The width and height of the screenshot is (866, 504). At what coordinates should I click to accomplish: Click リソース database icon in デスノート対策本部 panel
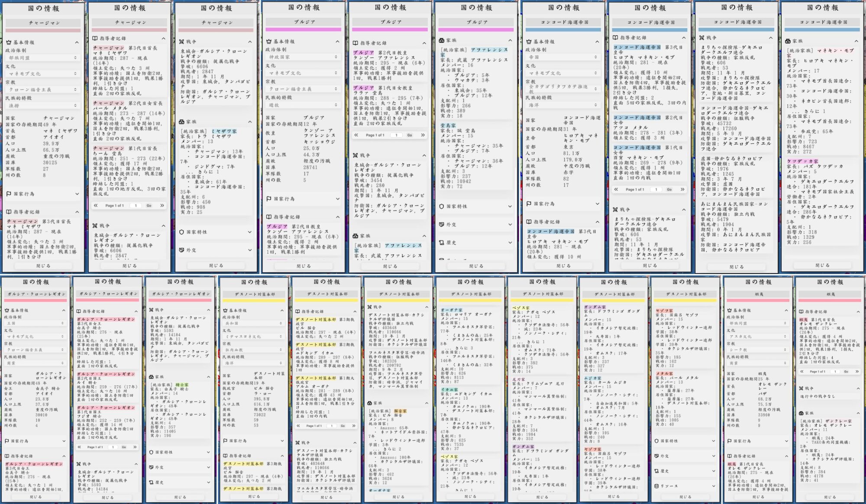(656, 486)
